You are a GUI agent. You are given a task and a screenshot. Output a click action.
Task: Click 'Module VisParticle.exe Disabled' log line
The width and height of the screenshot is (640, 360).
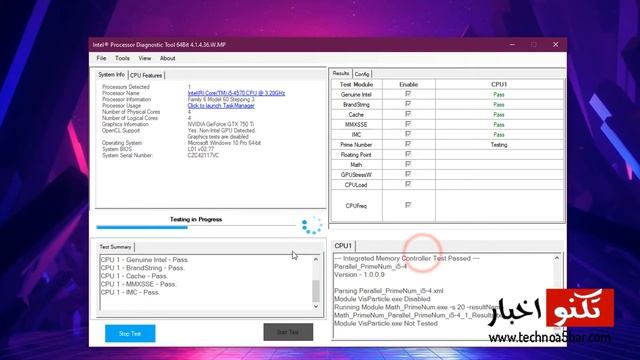(x=382, y=299)
